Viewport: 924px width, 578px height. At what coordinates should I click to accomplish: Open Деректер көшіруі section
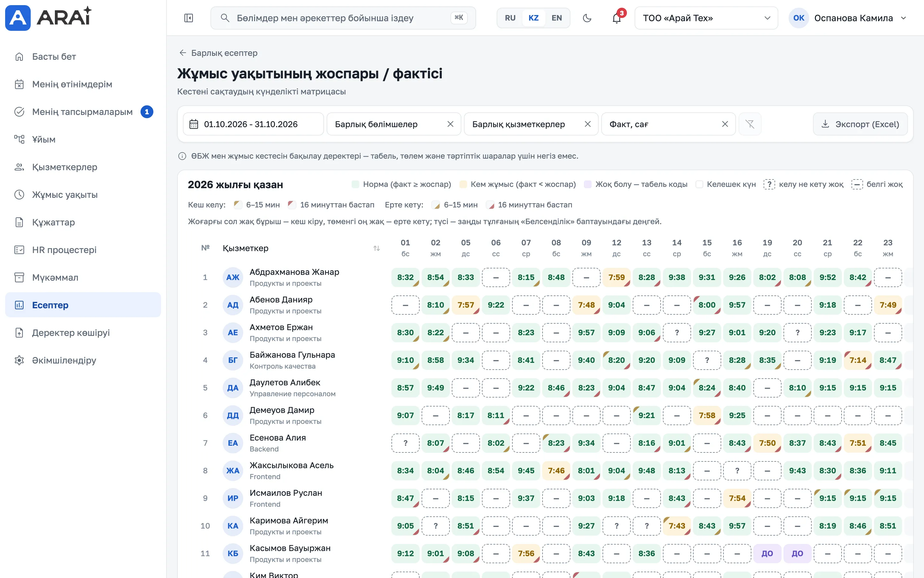tap(83, 333)
